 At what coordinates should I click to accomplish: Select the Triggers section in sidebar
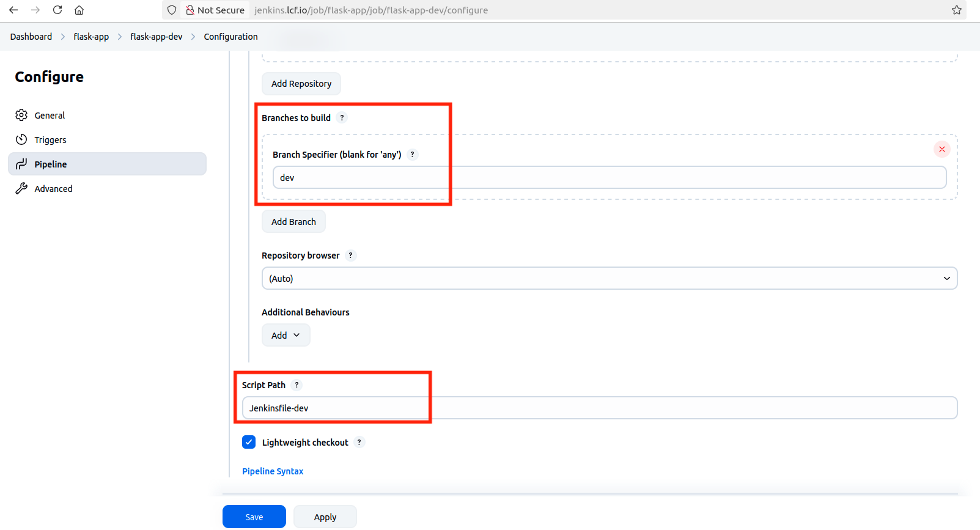click(x=50, y=140)
